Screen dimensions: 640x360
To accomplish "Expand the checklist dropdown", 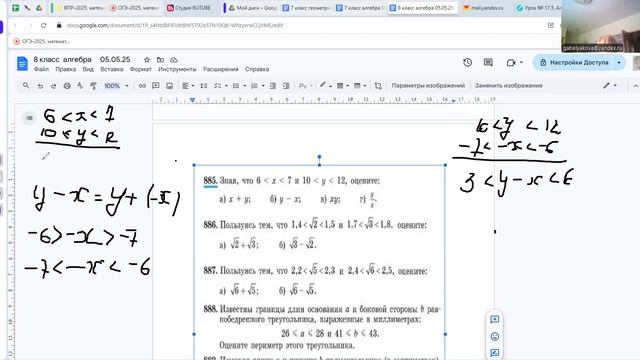I will pyautogui.click(x=226, y=86).
